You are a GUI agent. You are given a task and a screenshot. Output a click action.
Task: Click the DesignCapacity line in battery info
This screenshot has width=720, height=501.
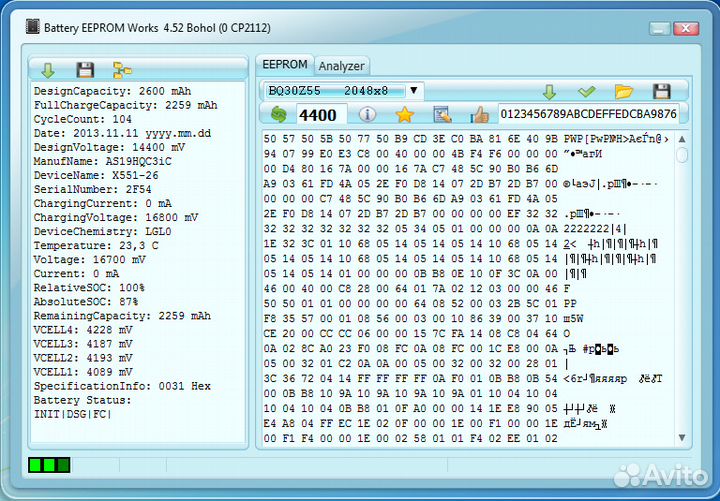click(112, 91)
